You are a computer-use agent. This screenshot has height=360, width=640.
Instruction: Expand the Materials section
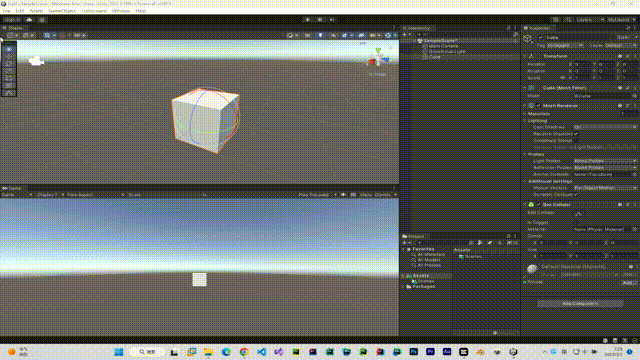[x=525, y=114]
